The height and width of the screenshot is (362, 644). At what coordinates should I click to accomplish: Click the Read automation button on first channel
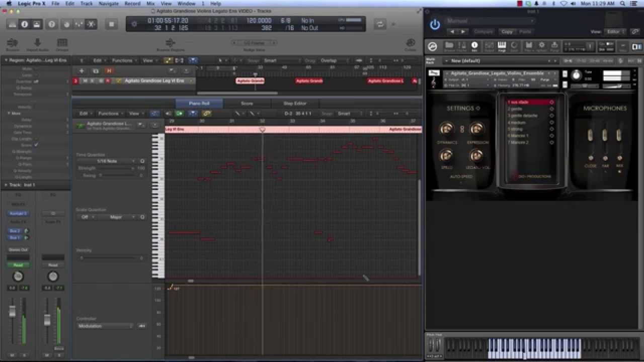pos(18,265)
